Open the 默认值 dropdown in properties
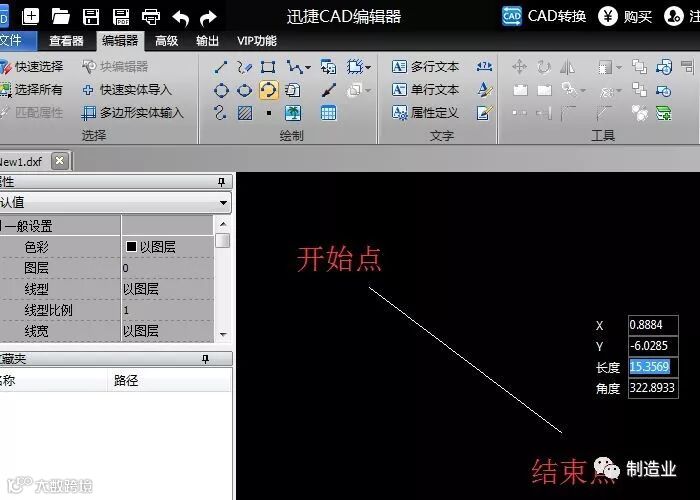Screen dimensions: 700x500 point(223,203)
